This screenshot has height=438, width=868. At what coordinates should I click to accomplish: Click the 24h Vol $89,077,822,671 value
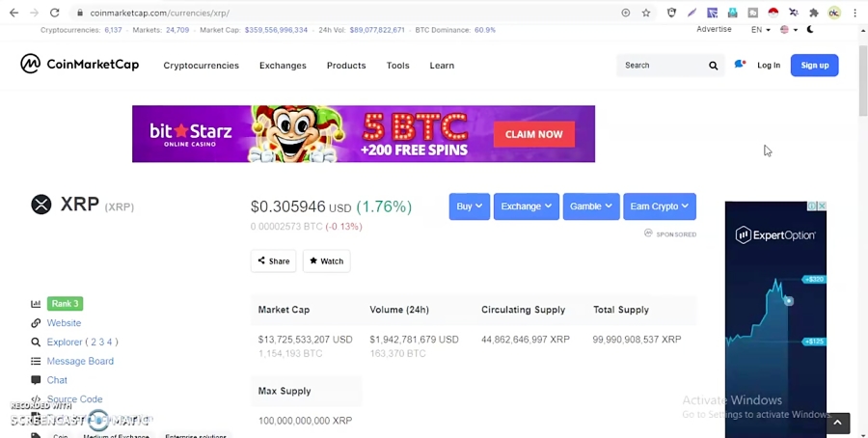pos(377,30)
